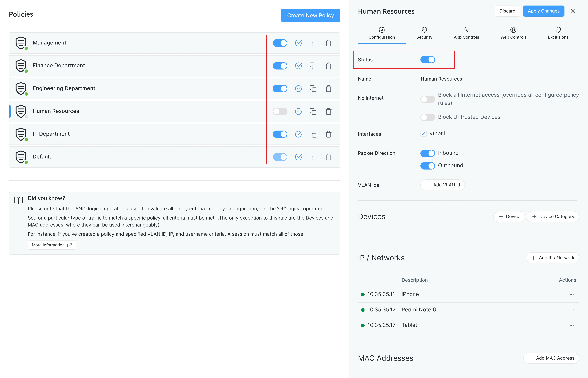Add a Device to policy
The image size is (588, 378).
point(509,216)
